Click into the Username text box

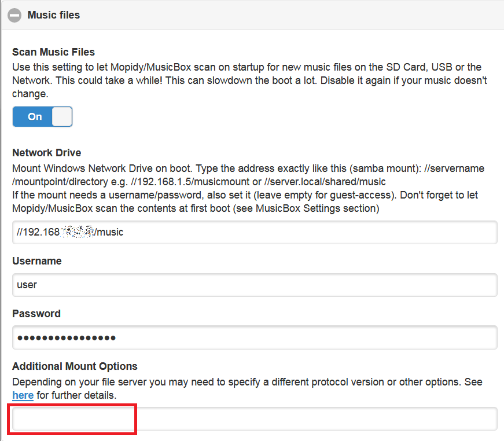click(255, 285)
